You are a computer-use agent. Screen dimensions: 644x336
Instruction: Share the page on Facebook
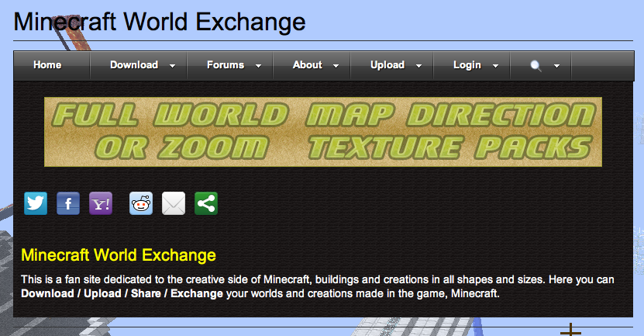[x=68, y=203]
